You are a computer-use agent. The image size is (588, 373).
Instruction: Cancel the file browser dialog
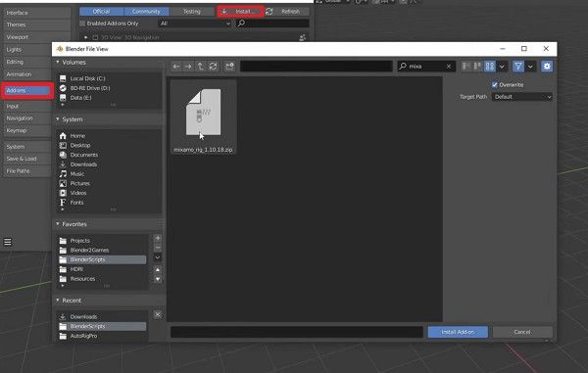pyautogui.click(x=522, y=332)
